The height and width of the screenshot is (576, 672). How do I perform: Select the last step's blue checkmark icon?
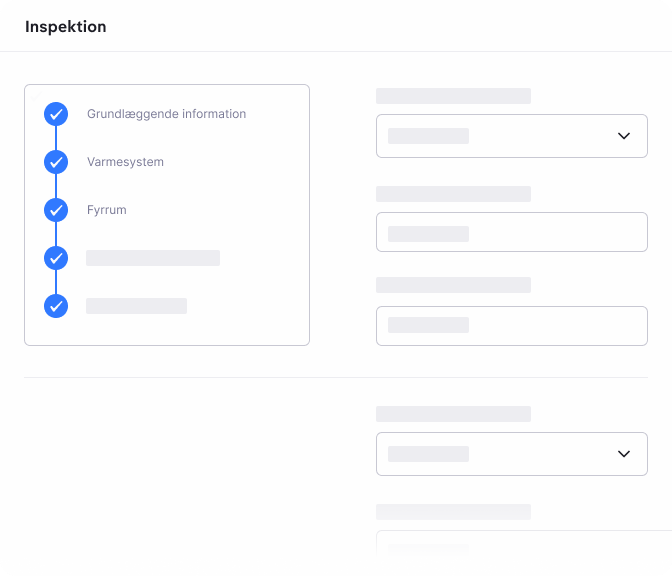pos(56,306)
